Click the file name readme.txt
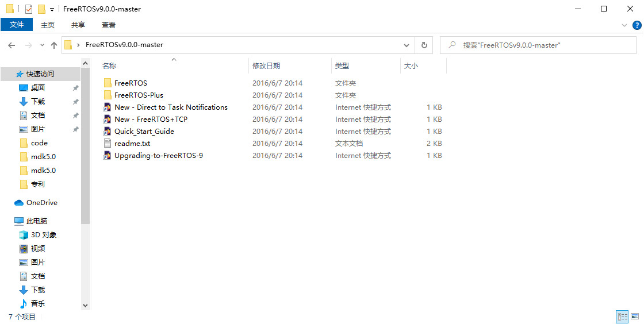This screenshot has width=644, height=324. [132, 144]
